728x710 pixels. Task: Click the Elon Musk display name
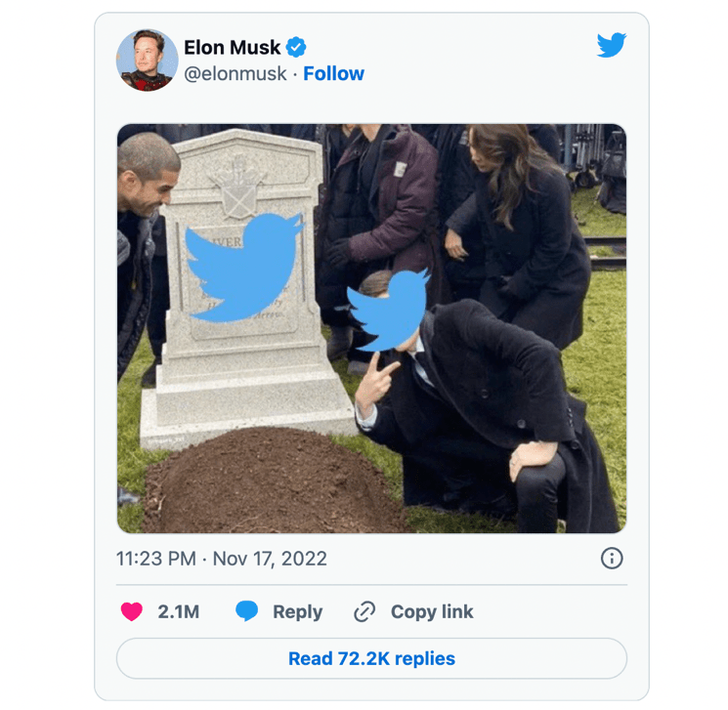pyautogui.click(x=233, y=47)
